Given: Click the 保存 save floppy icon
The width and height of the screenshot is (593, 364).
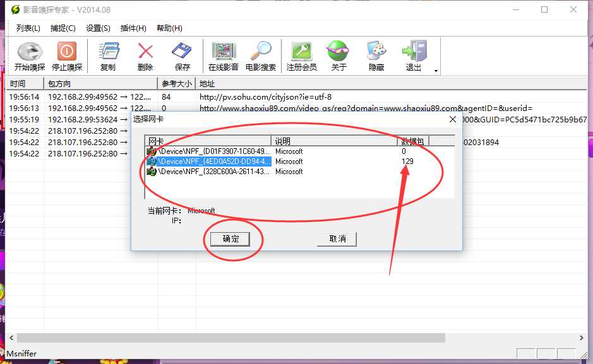Looking at the screenshot, I should point(182,52).
